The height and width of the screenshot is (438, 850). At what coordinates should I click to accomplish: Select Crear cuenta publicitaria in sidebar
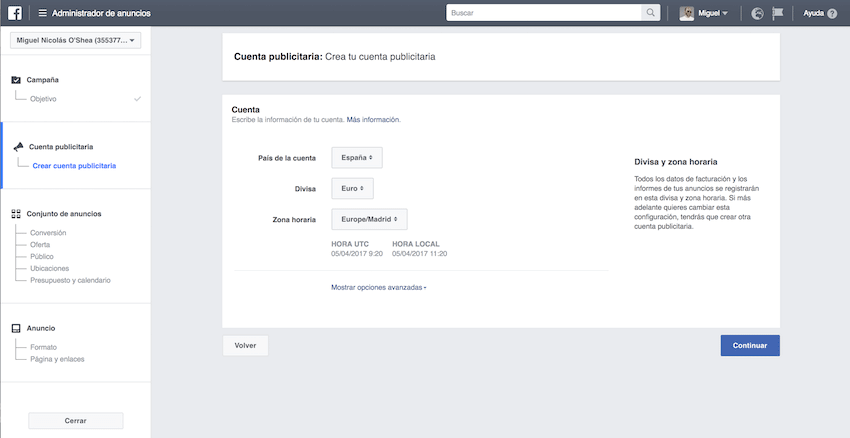click(x=74, y=166)
